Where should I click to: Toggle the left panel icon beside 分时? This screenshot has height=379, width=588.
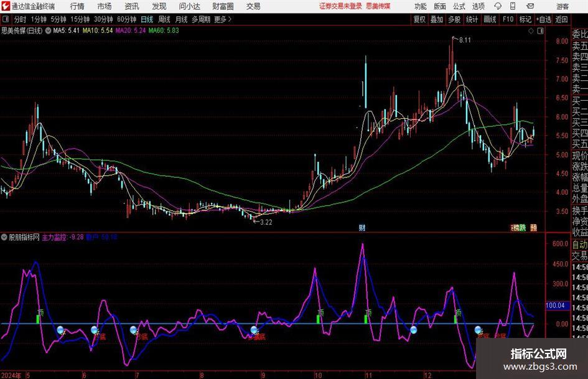click(6, 19)
